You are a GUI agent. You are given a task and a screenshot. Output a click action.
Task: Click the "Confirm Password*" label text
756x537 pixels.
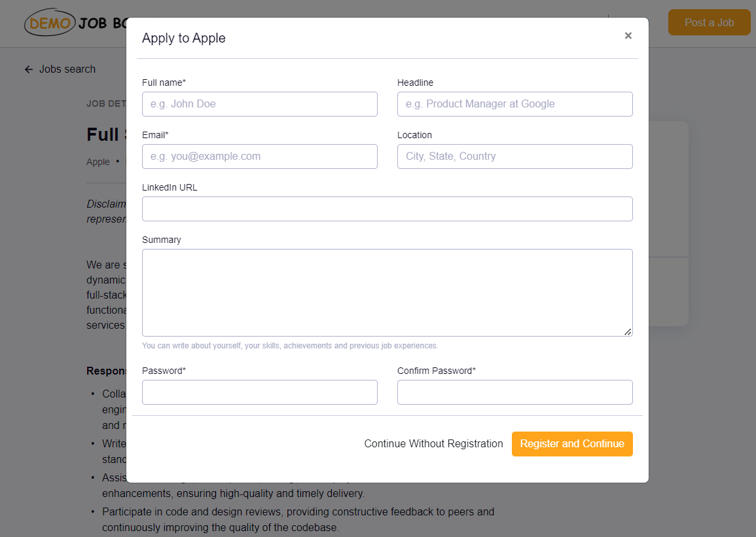437,371
